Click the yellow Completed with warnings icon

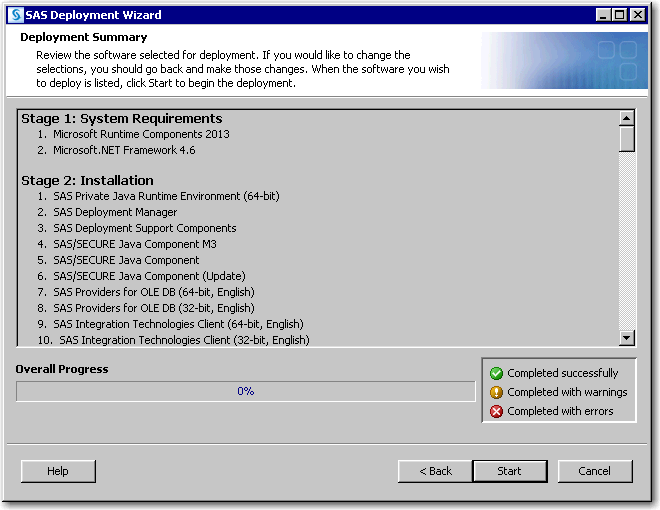(496, 392)
